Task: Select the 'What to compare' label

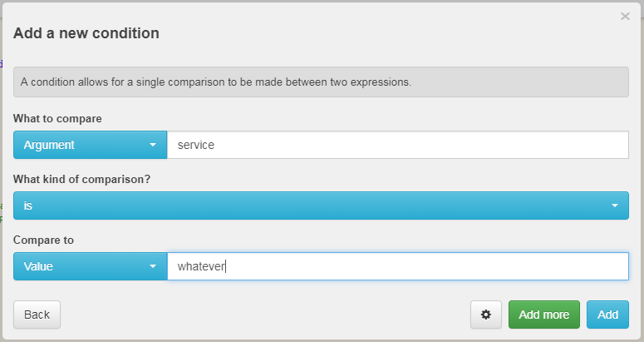Action: [57, 118]
